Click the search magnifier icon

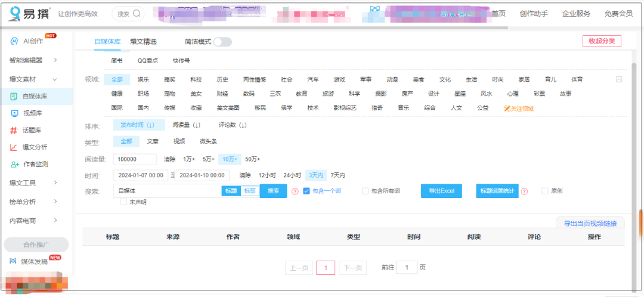pos(137,14)
